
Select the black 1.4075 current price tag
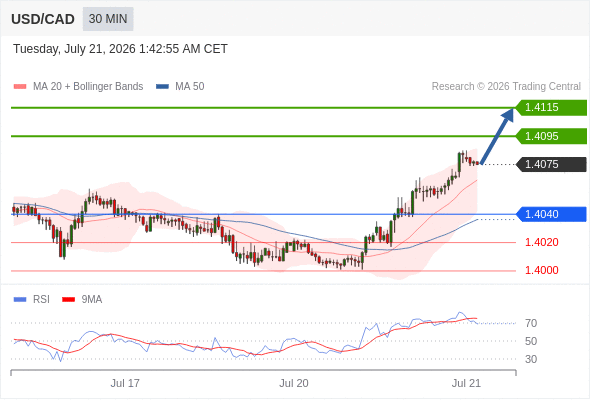point(551,164)
